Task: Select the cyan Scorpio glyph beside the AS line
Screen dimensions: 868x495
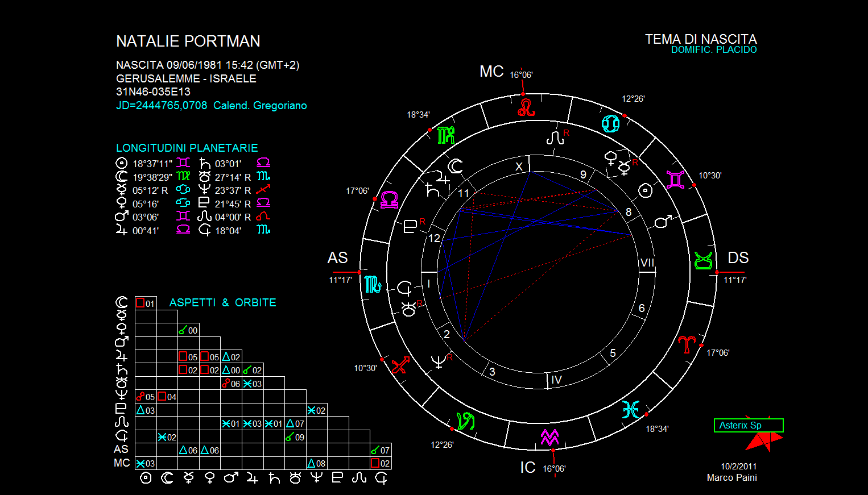Action: (373, 285)
